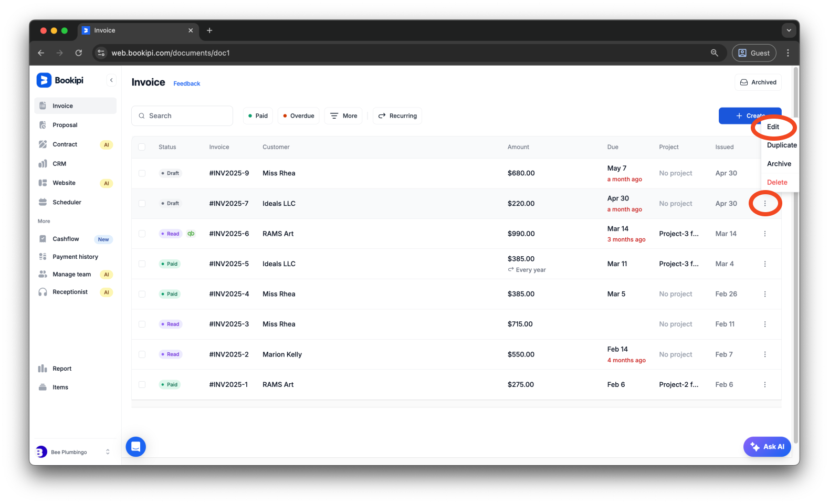Screen dimensions: 829x504
Task: Open three-dot menu for #INV2025-5
Action: tap(764, 264)
